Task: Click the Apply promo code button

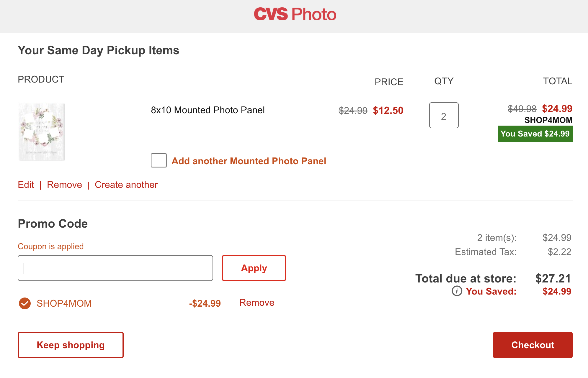Action: click(x=254, y=268)
